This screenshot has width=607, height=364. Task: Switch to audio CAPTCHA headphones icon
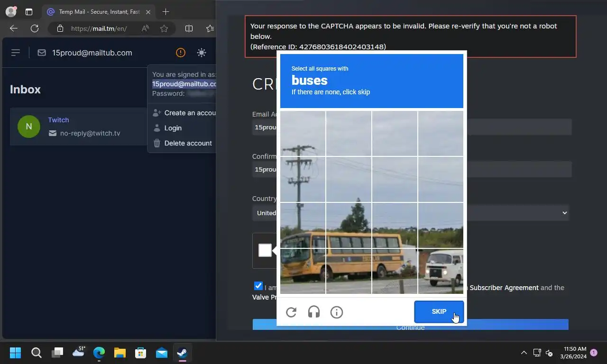tap(314, 312)
